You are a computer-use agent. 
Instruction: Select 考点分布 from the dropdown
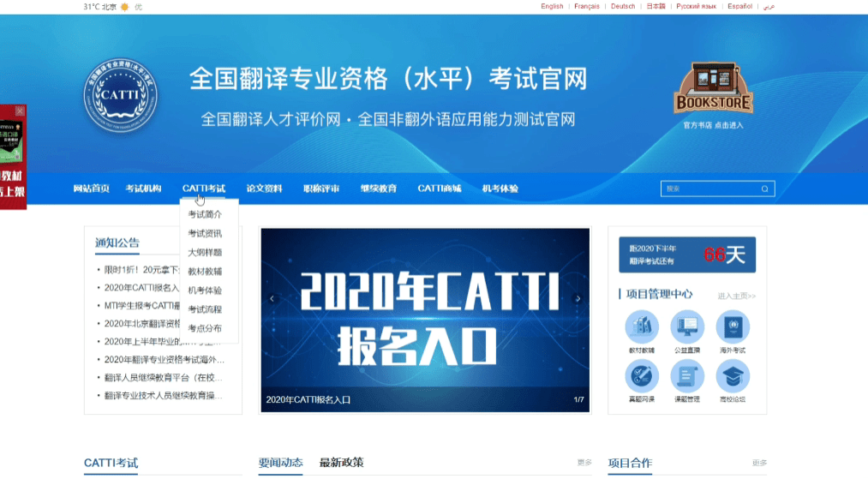205,328
